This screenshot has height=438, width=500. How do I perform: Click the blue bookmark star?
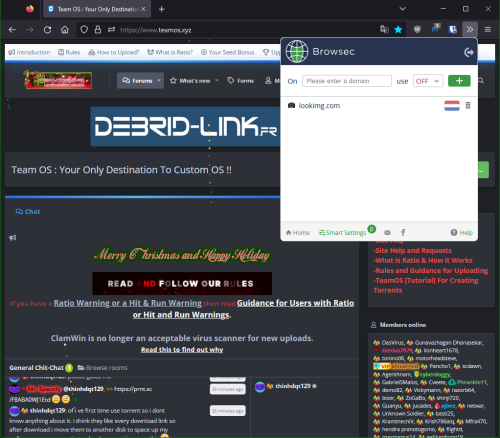pos(398,30)
